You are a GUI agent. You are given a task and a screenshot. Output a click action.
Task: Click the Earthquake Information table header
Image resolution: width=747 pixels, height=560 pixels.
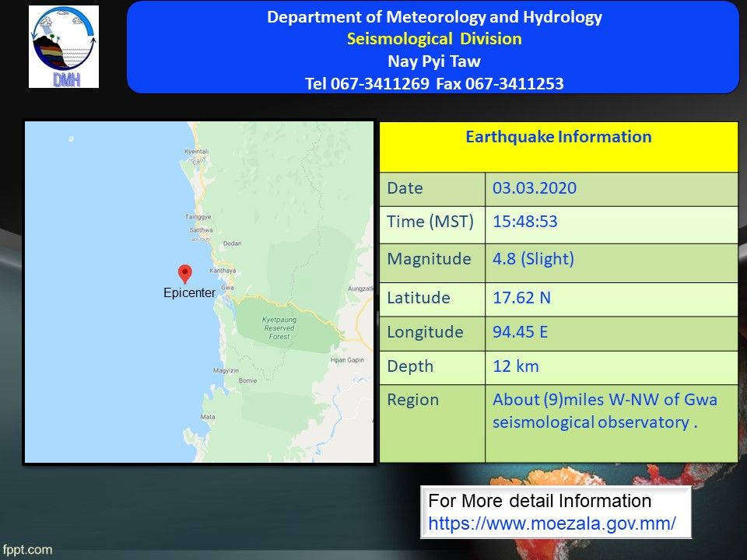click(559, 137)
